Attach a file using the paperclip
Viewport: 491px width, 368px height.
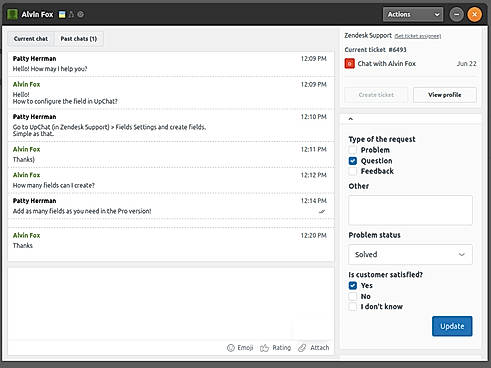pos(313,348)
